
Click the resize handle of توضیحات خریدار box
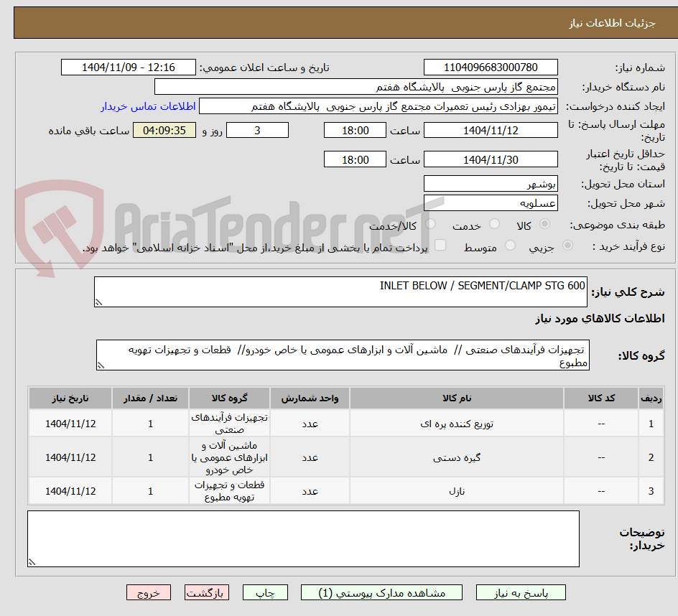coord(32,562)
